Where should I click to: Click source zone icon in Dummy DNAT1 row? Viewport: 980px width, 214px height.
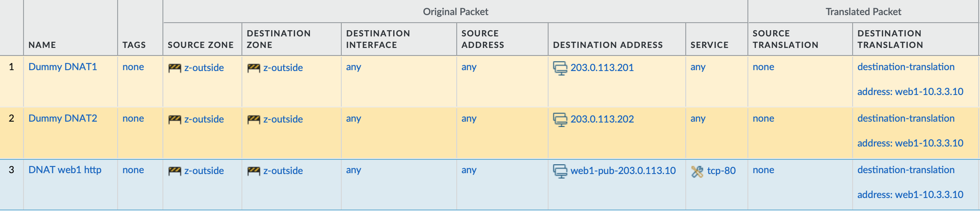[174, 68]
